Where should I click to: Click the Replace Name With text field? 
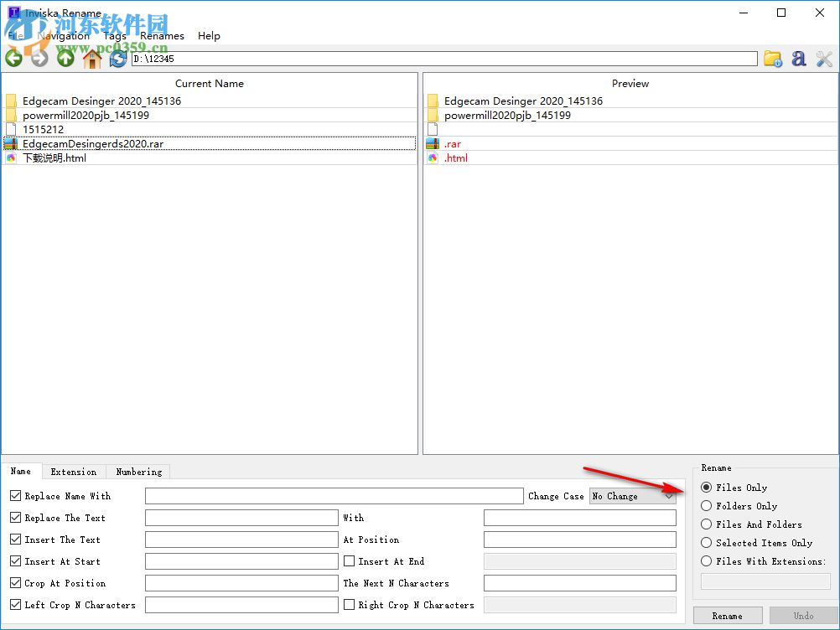[x=334, y=496]
